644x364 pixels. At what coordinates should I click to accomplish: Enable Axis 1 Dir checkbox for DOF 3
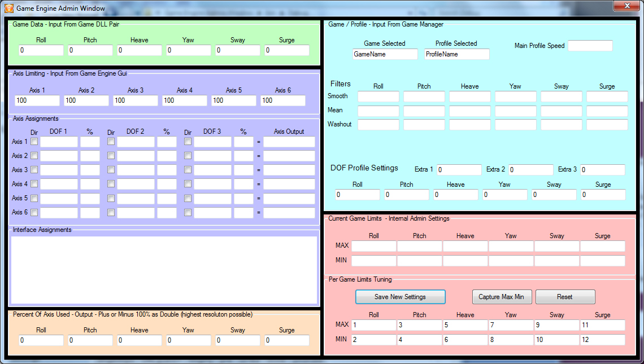click(188, 142)
